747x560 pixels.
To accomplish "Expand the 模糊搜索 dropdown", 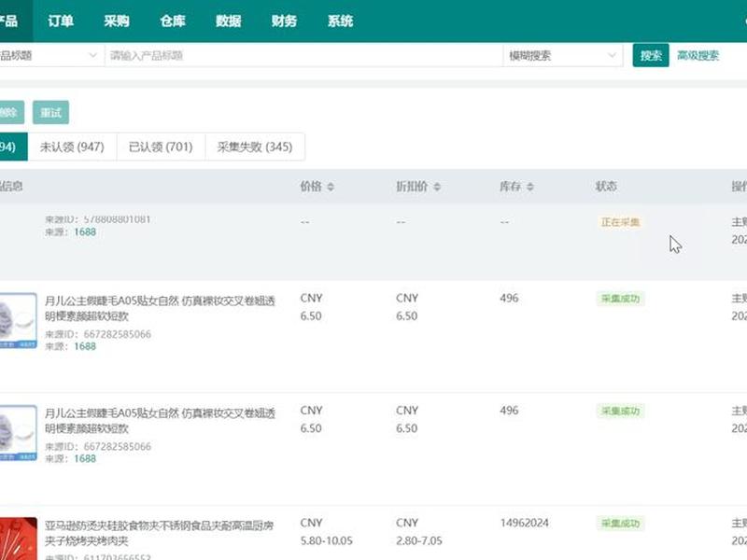I will (x=563, y=56).
